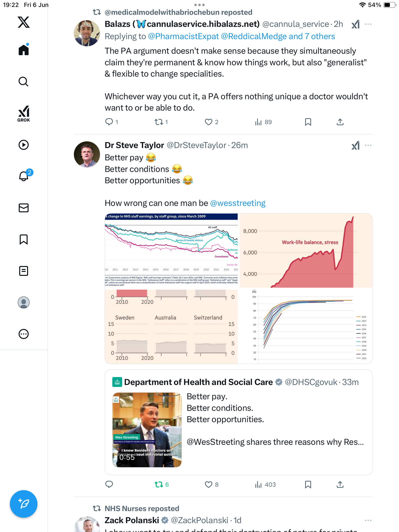
Task: Open the Lists icon in the sidebar
Action: [x=24, y=271]
